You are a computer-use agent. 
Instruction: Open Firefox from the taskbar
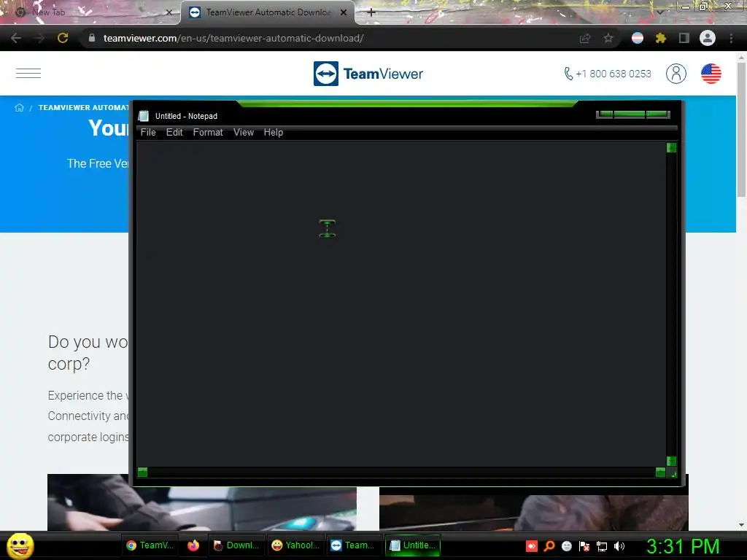[x=193, y=545]
